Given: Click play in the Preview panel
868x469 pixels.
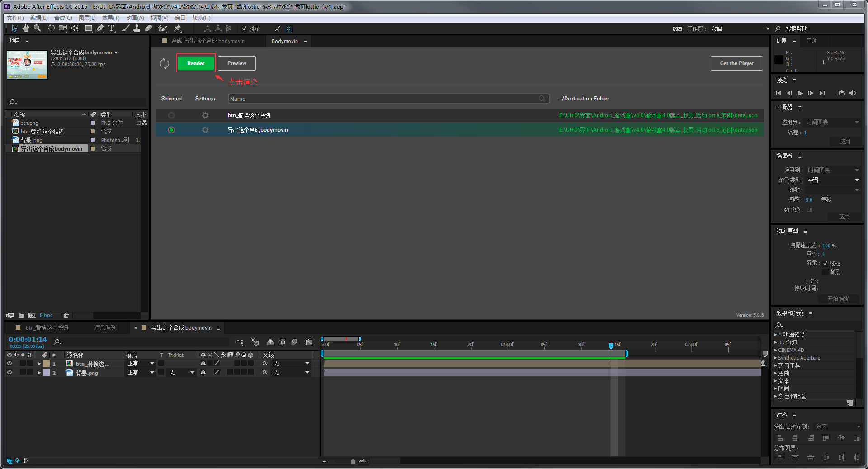Looking at the screenshot, I should point(800,93).
